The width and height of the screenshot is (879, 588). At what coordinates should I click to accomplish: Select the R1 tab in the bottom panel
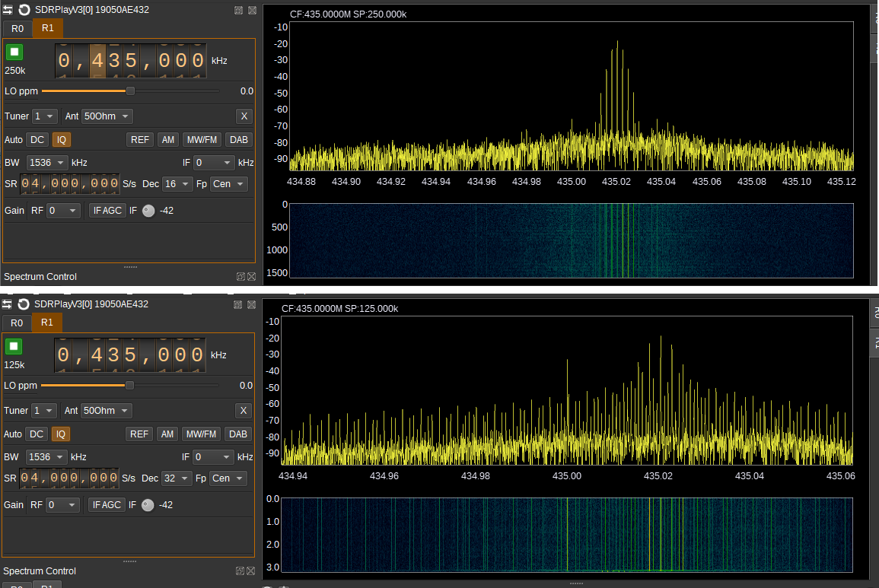(x=47, y=323)
